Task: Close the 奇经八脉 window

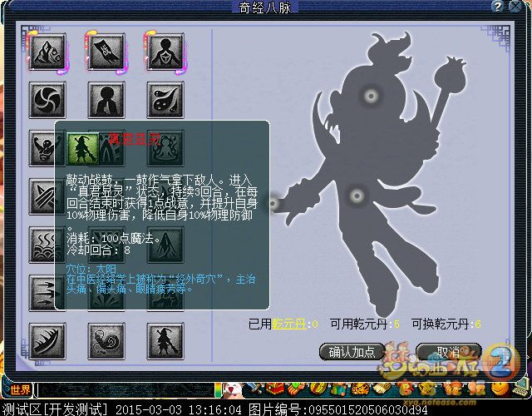Action: (516, 7)
